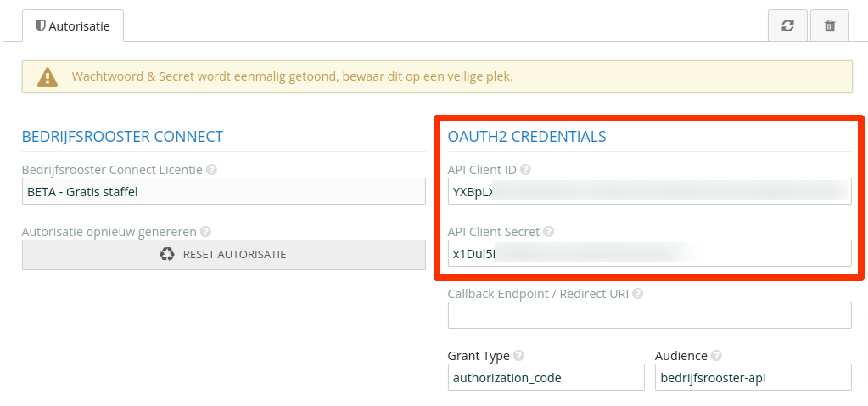Click the Grant Type label
This screenshot has width=868, height=406.
[479, 356]
